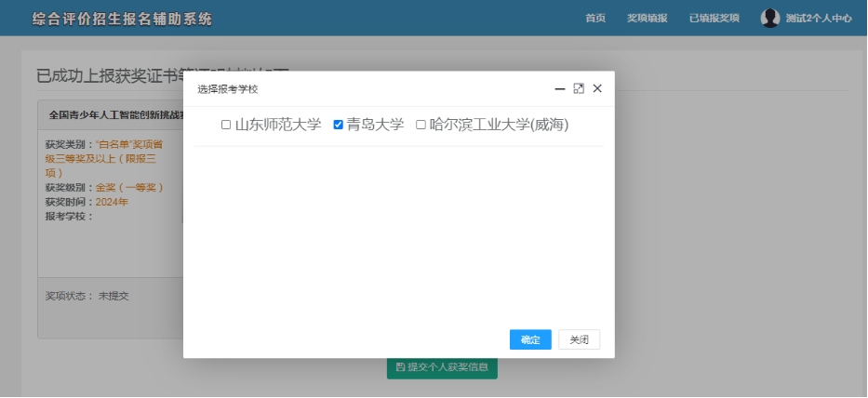Open the 奖项填报 navigation item
The width and height of the screenshot is (868, 398).
click(647, 18)
